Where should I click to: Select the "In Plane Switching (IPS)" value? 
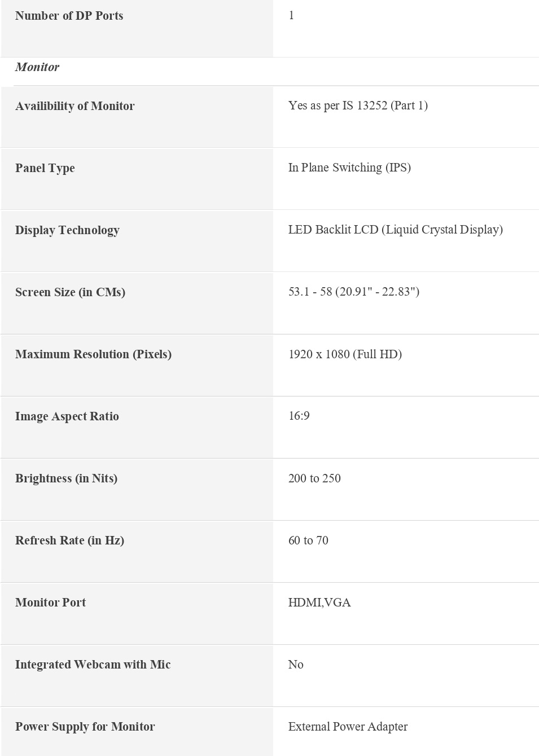pyautogui.click(x=349, y=168)
